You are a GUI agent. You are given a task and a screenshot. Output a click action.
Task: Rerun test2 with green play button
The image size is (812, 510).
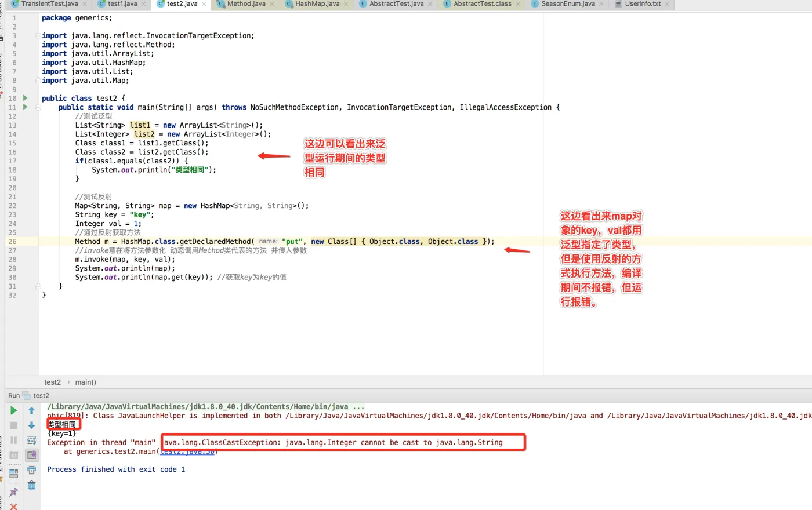[13, 410]
